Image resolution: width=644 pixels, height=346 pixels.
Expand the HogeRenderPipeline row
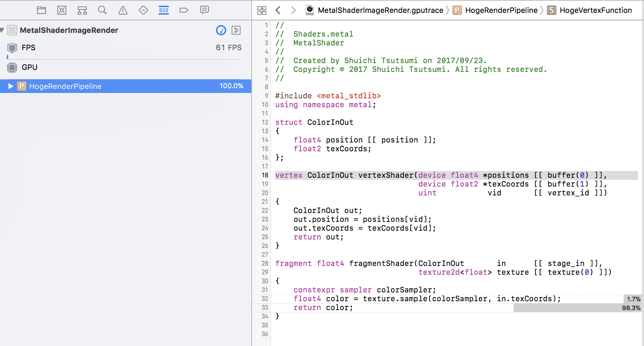(10, 86)
